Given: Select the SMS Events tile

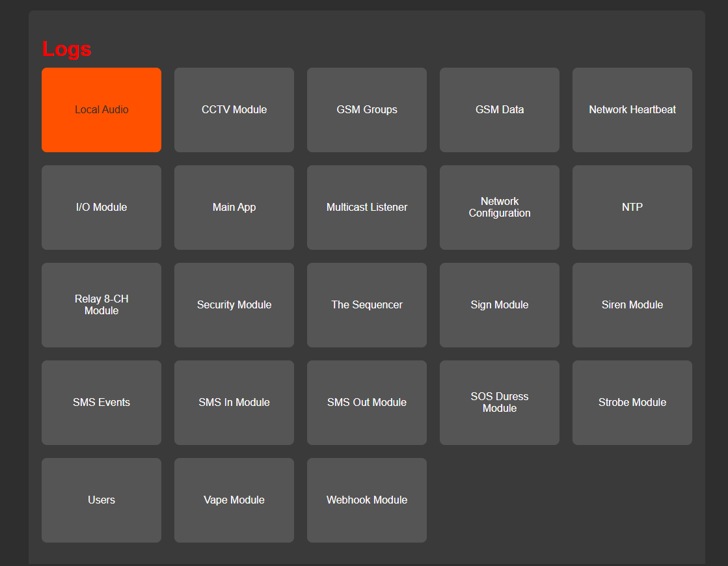Looking at the screenshot, I should pos(101,403).
